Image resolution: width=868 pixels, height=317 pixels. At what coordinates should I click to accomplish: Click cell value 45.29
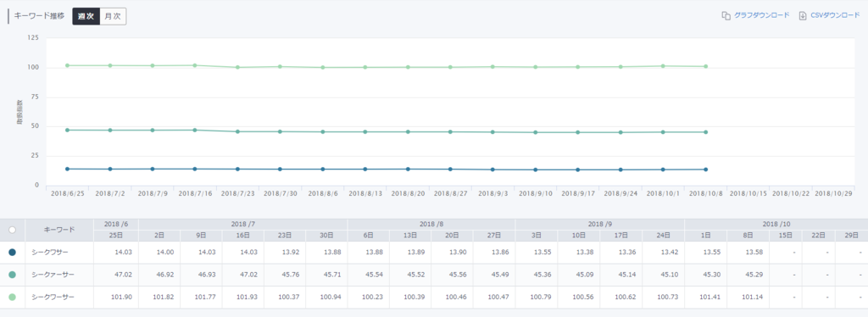[754, 275]
